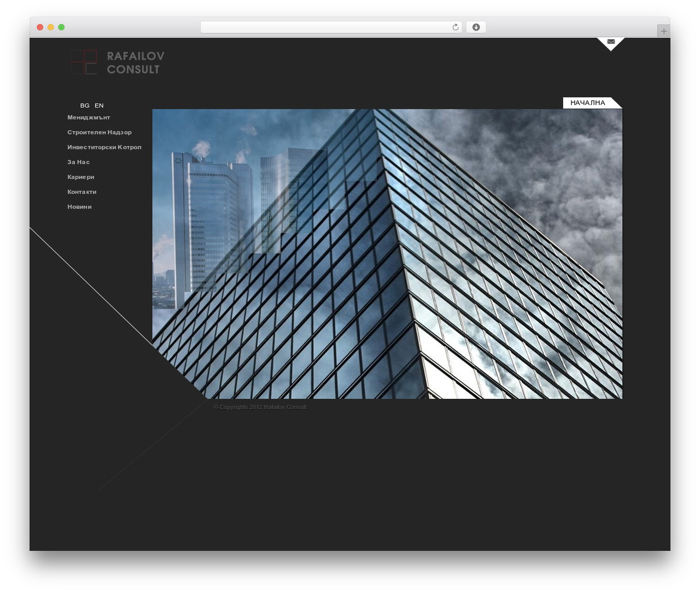This screenshot has width=700, height=593.
Task: Reload the page with the refresh icon
Action: coord(456,27)
